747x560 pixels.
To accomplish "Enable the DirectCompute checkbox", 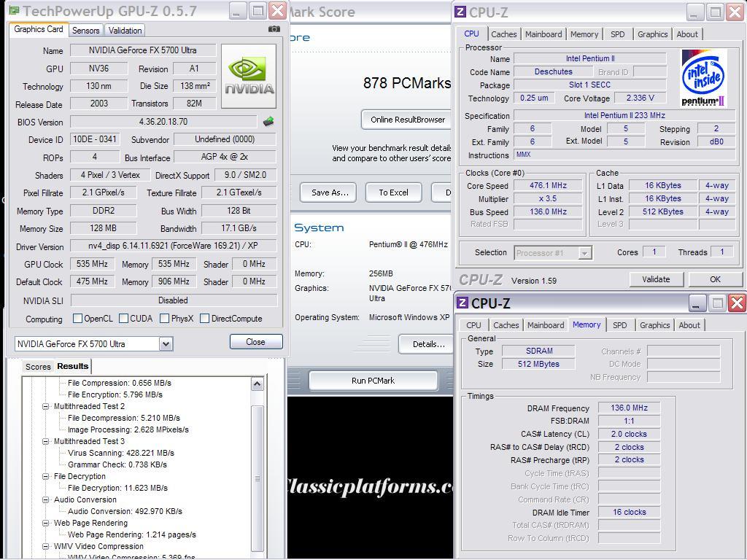I will click(204, 319).
